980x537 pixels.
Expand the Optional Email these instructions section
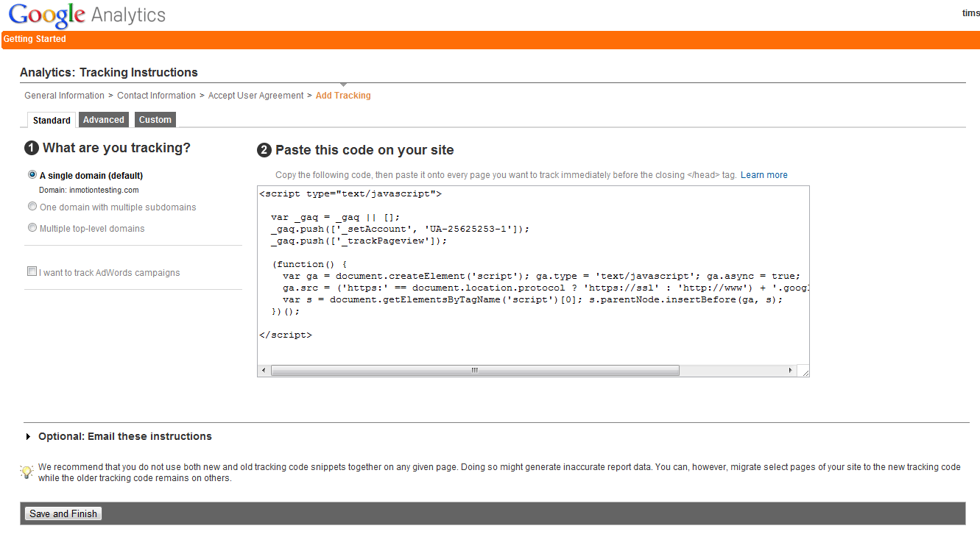[28, 435]
